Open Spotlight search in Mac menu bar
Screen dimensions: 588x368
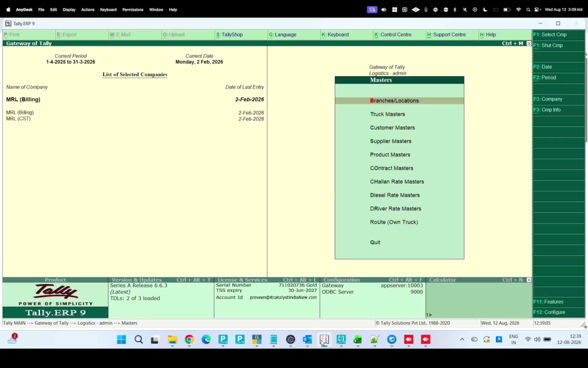pos(528,10)
